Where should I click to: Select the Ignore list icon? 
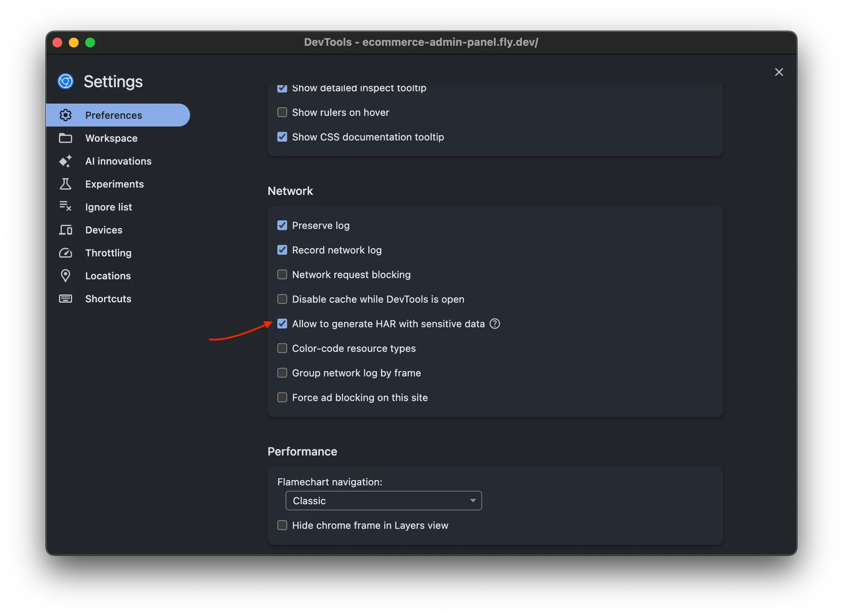[x=65, y=207]
